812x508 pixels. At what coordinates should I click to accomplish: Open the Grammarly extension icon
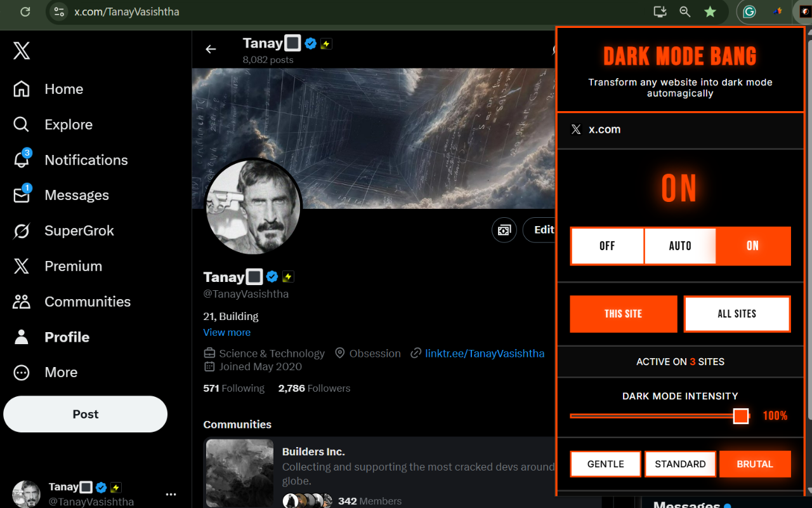(749, 11)
